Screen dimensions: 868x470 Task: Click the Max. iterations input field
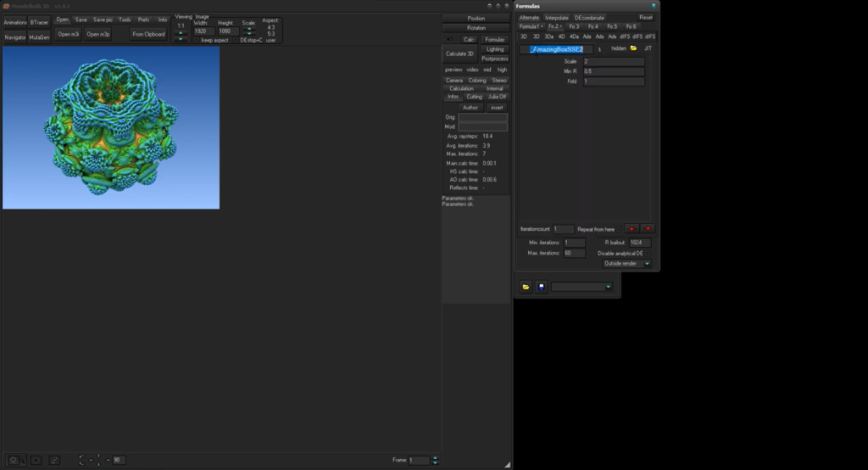click(x=574, y=254)
